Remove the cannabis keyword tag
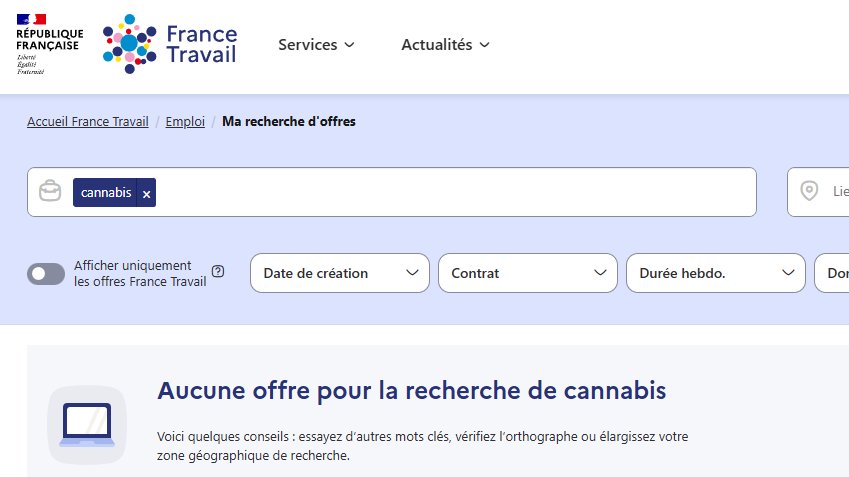Image resolution: width=849 pixels, height=477 pixels. click(146, 193)
